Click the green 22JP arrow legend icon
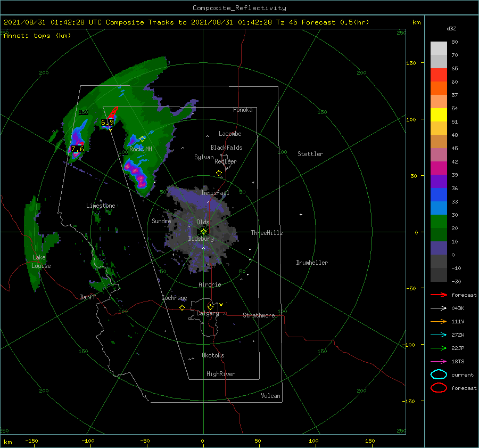 [x=439, y=348]
